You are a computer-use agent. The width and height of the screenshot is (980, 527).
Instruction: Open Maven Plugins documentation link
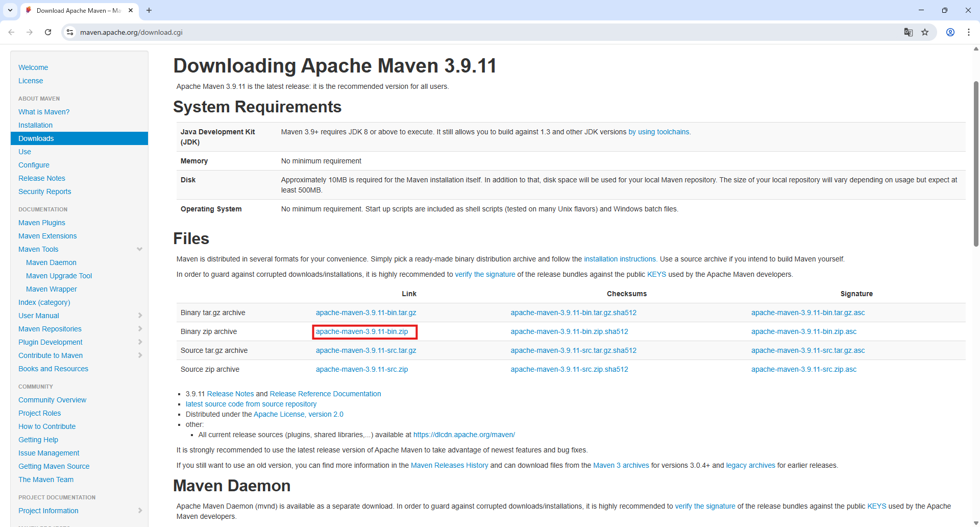(x=42, y=223)
